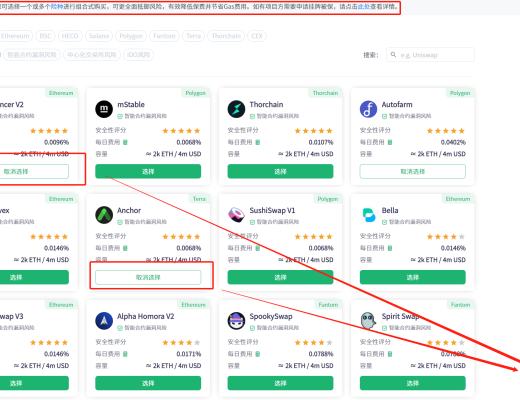Click the risk-type check icon under SpookySwap name

pyautogui.click(x=252, y=328)
